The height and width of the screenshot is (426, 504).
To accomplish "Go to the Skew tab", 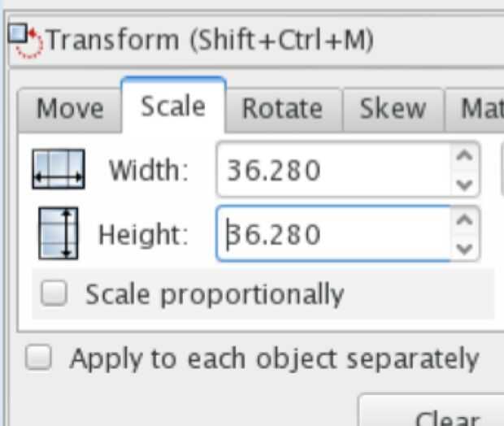I will click(392, 109).
